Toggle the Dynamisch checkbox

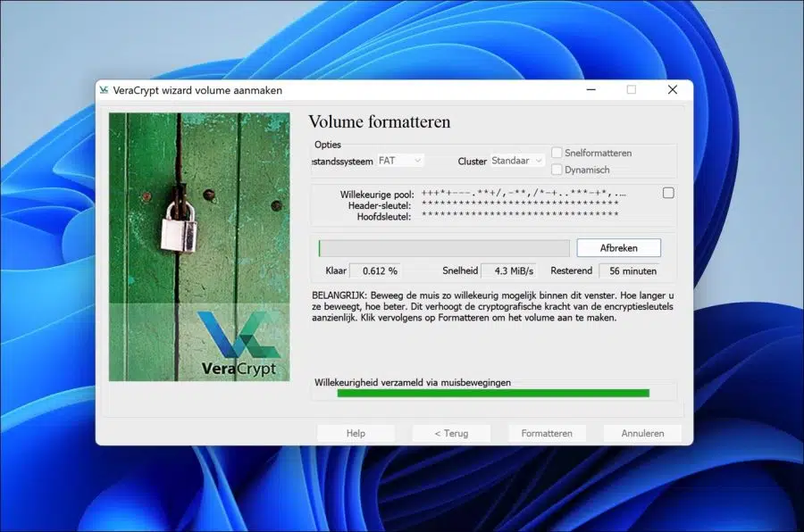557,170
